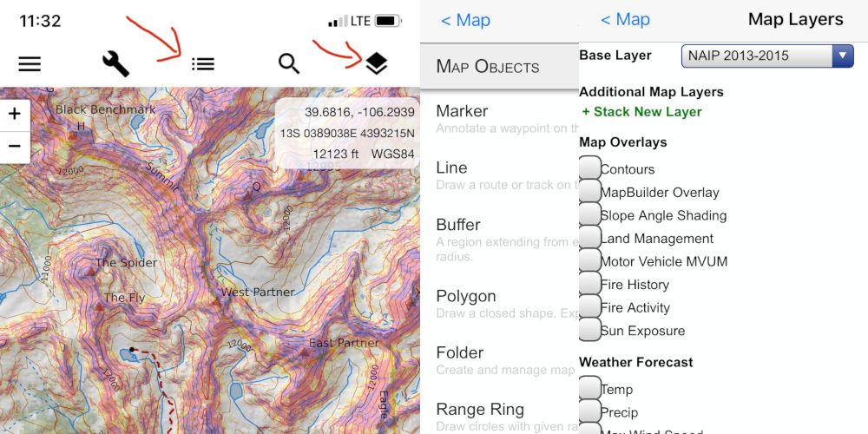Tap the magnifying glass search icon
The height and width of the screenshot is (434, 868).
point(289,63)
